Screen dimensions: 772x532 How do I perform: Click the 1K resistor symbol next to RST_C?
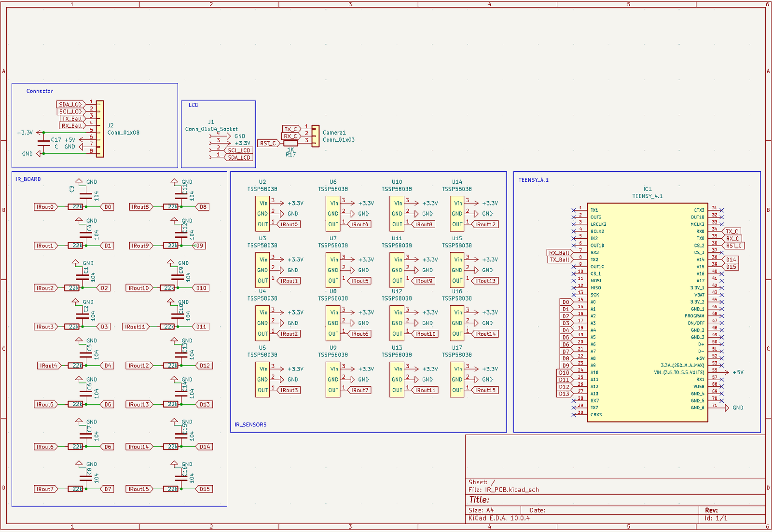(x=290, y=143)
